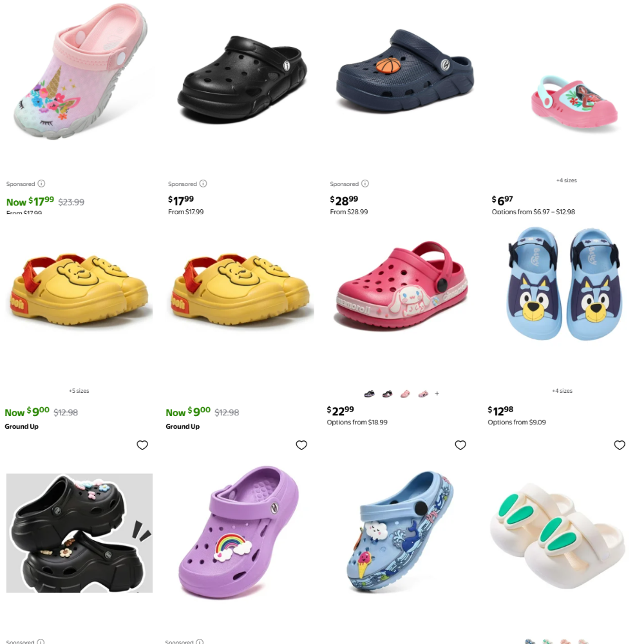Show more color options with plus sign
644x644 pixels.
437,393
